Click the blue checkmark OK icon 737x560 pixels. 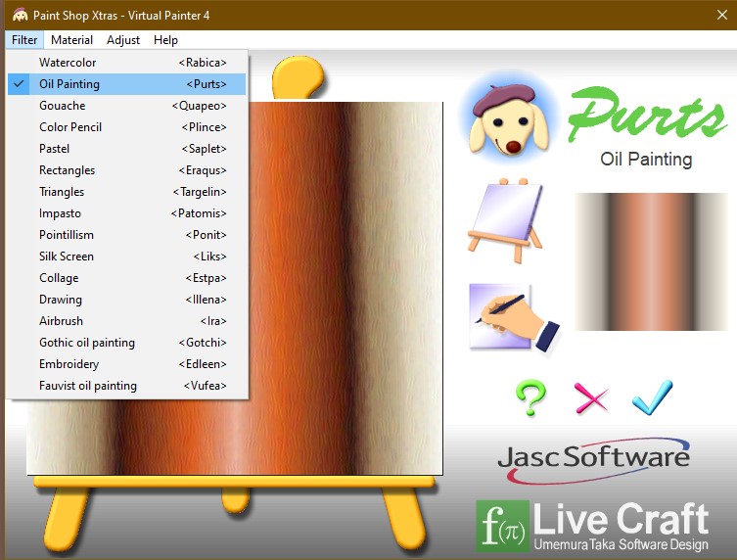click(x=653, y=397)
